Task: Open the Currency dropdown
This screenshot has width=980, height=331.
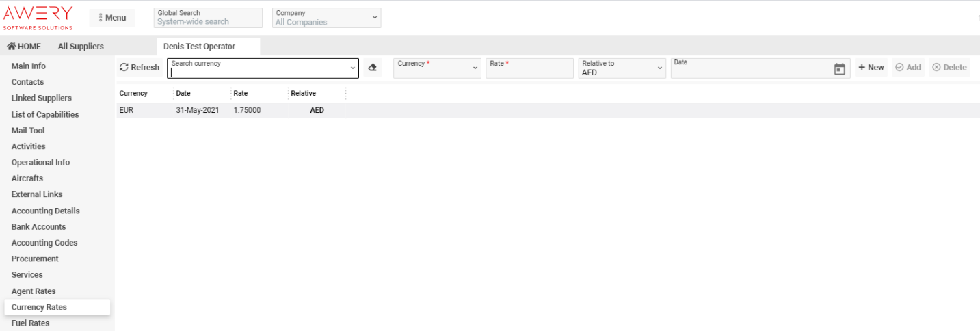Action: [437, 68]
